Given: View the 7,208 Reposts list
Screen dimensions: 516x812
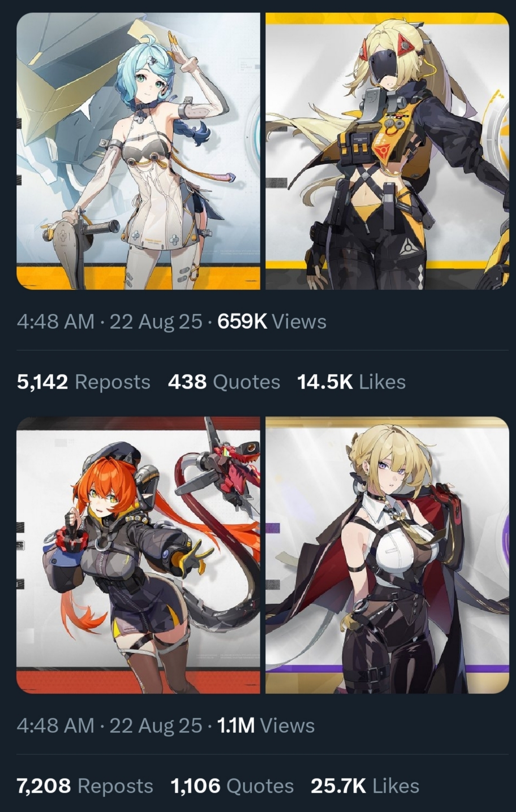Looking at the screenshot, I should pos(85,786).
